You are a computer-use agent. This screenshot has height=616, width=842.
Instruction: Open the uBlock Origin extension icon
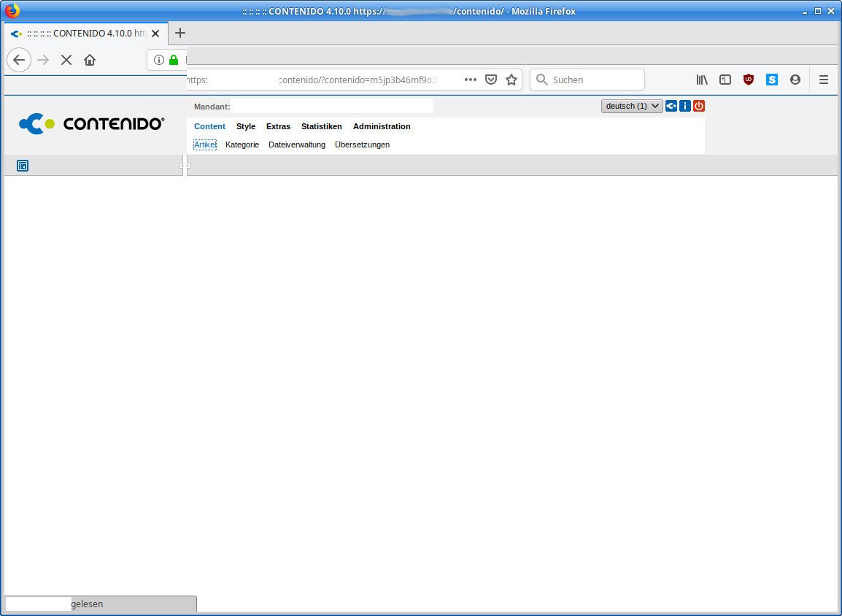coord(749,80)
